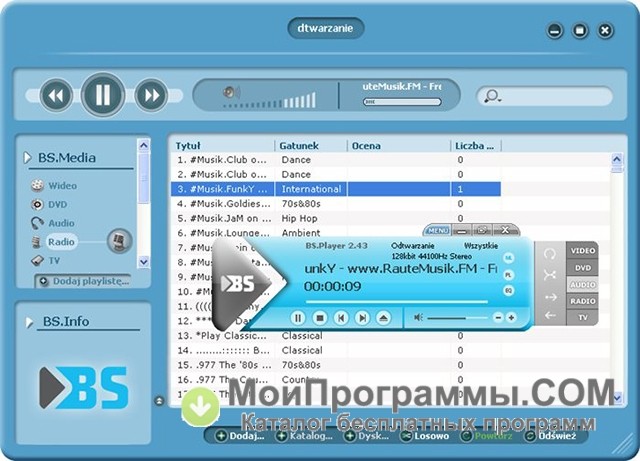Click the Odśwież refresh button
Image resolution: width=640 pixels, height=461 pixels.
tap(551, 436)
